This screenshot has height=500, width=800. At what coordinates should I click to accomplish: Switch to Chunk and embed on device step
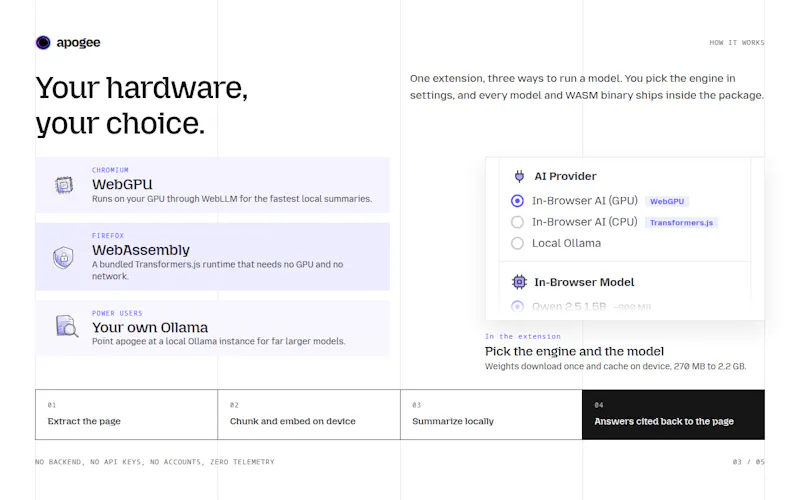click(309, 415)
